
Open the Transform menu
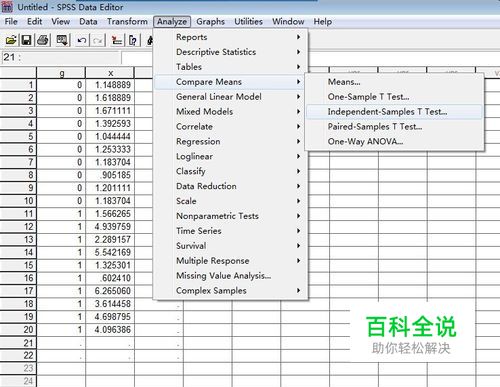point(127,22)
